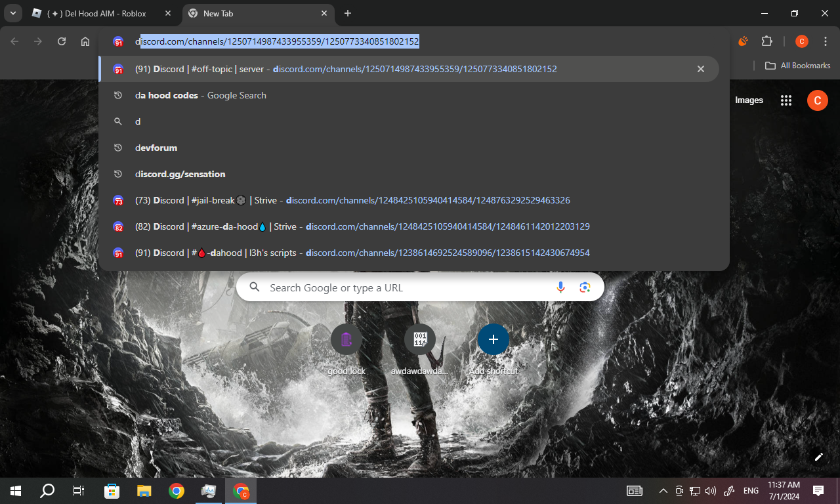Open the 'good lock' shortcut
The height and width of the screenshot is (504, 840).
tap(346, 350)
